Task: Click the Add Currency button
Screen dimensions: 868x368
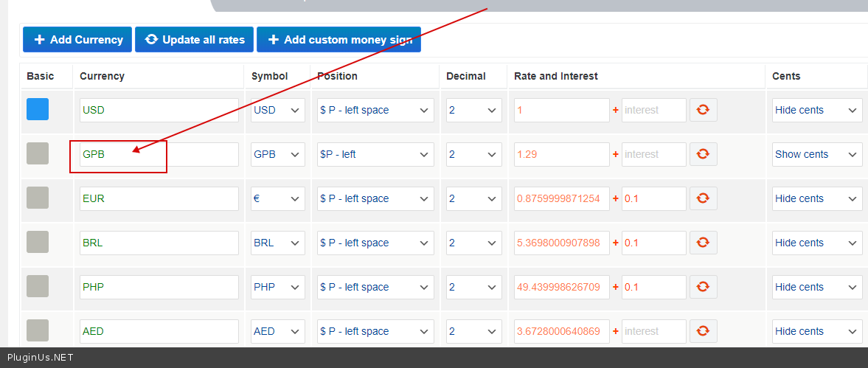Action: point(77,40)
